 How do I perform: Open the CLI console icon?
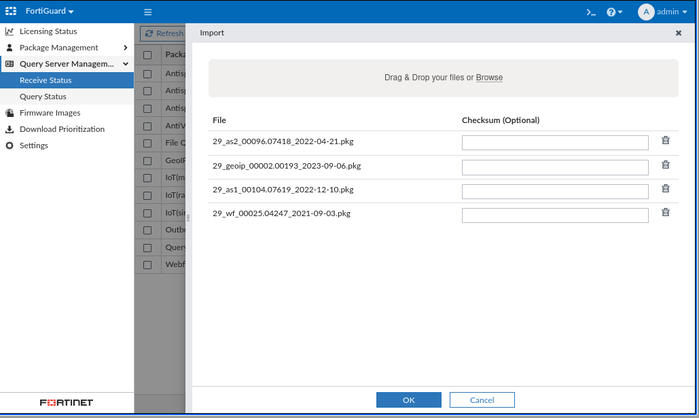[591, 12]
